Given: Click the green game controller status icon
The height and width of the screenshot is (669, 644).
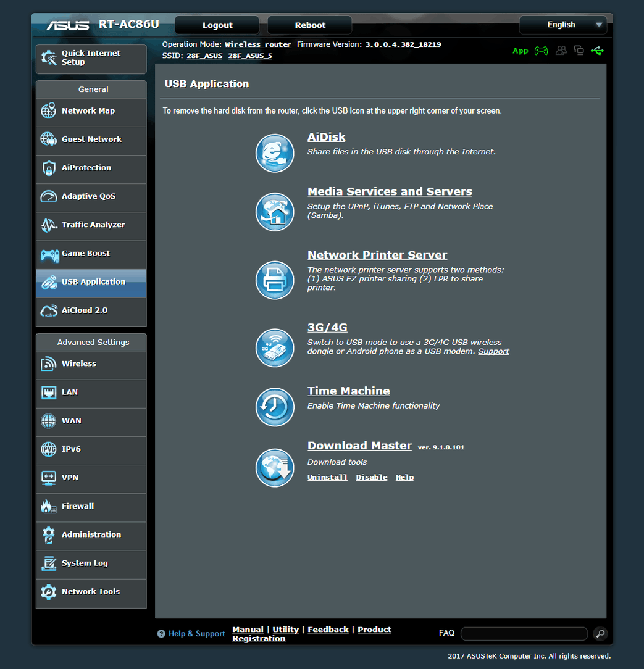Looking at the screenshot, I should (541, 51).
